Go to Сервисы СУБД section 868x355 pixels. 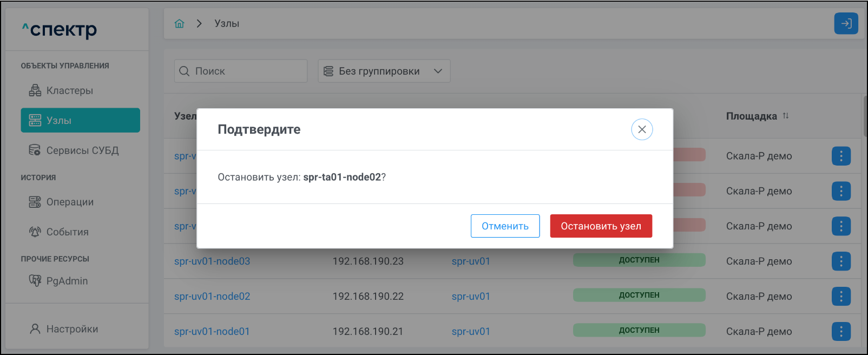pyautogui.click(x=82, y=150)
